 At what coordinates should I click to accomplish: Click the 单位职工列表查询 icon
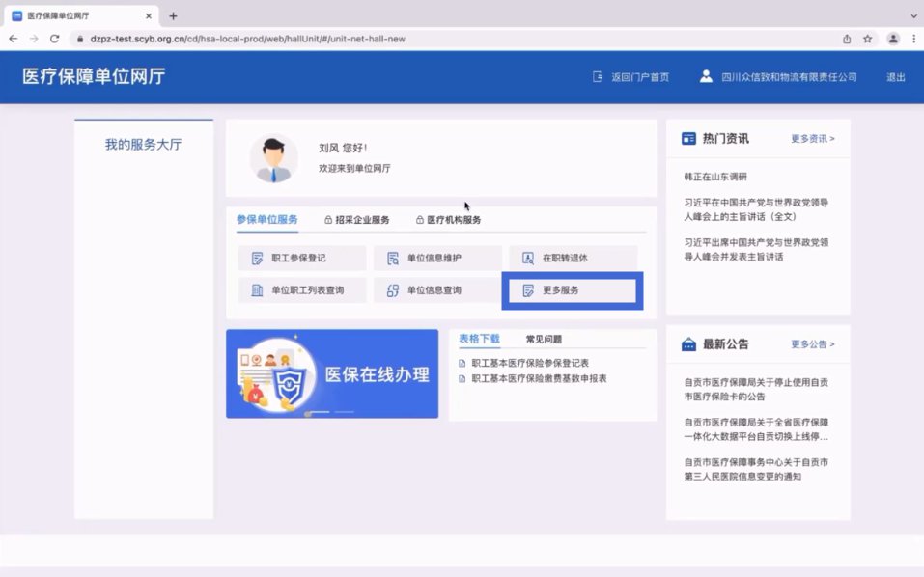258,290
